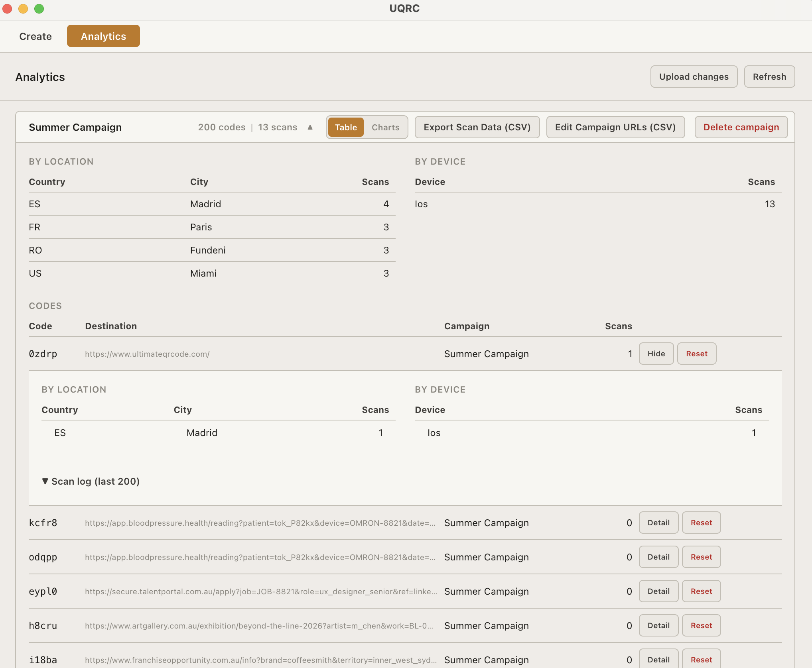The height and width of the screenshot is (668, 812).
Task: Export Scan Data as CSV
Action: pos(477,127)
